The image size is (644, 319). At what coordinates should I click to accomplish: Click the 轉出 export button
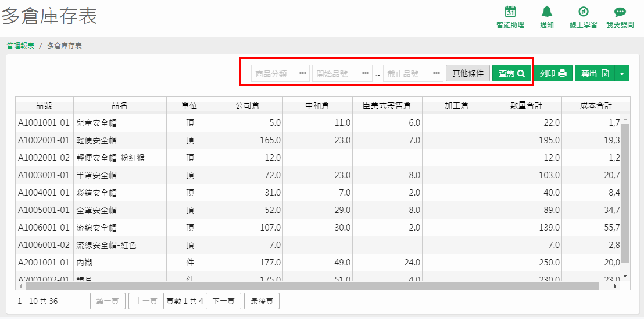coord(594,73)
